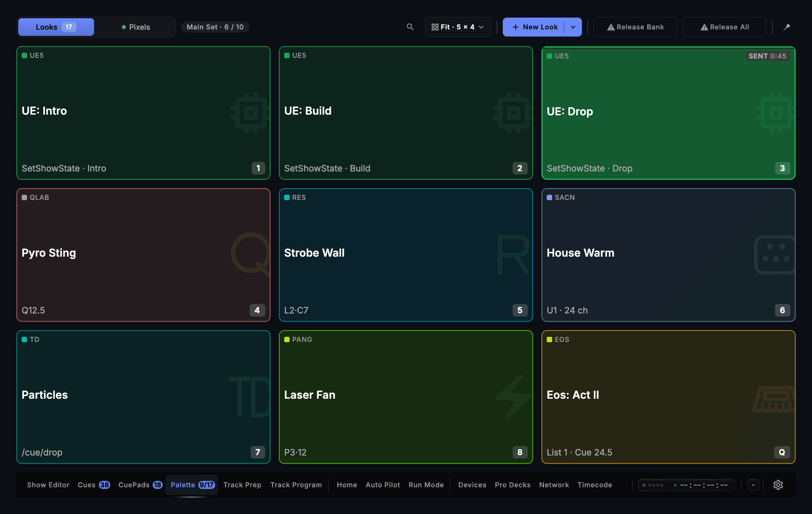Image resolution: width=812 pixels, height=514 pixels.
Task: Open the Pro Decks tab
Action: [513, 485]
